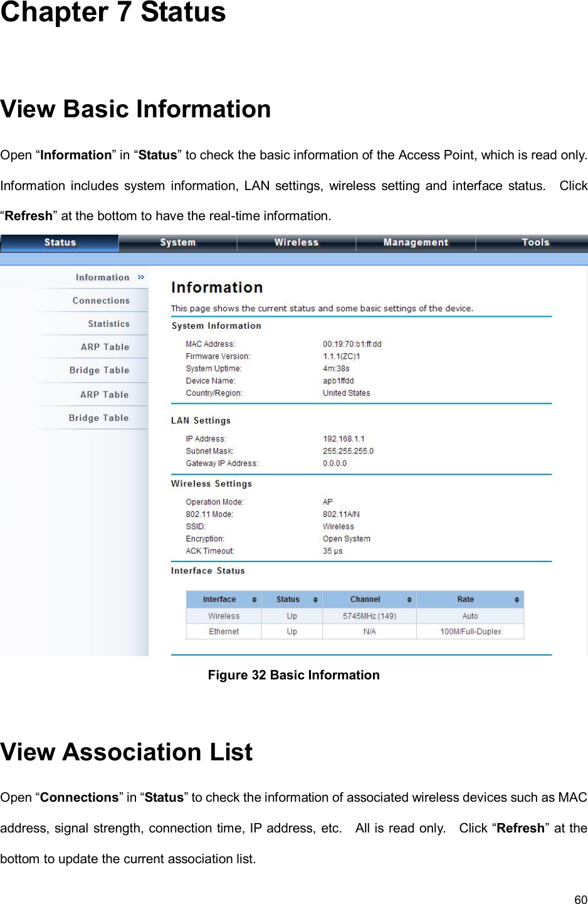
Task: Click the 802.11A/N mode value
Action: (341, 514)
